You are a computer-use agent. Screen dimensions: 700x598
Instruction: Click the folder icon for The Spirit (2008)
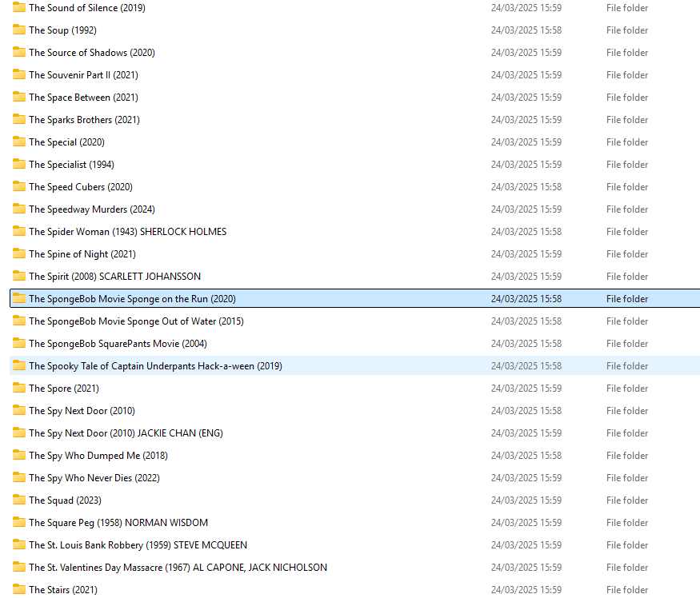19,276
